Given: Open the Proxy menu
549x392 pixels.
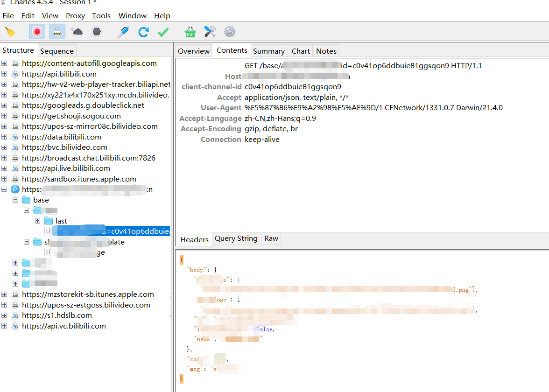Looking at the screenshot, I should (75, 16).
